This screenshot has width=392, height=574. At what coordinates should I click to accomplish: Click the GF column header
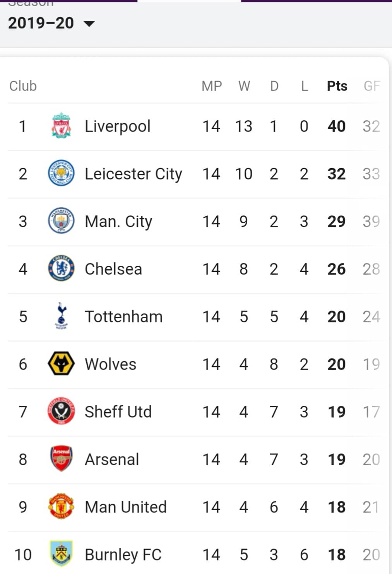click(x=371, y=86)
